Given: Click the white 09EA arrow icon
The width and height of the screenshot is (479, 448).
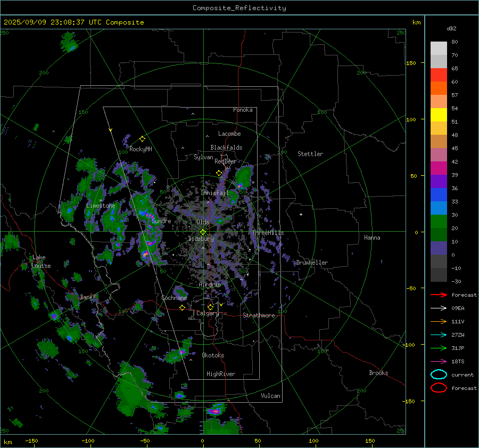Looking at the screenshot, I should point(439,308).
